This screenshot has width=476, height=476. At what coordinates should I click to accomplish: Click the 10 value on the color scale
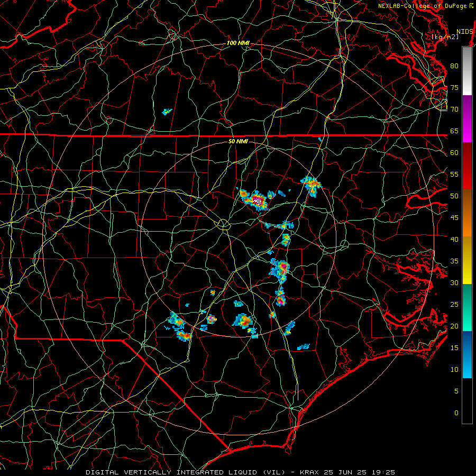click(454, 370)
